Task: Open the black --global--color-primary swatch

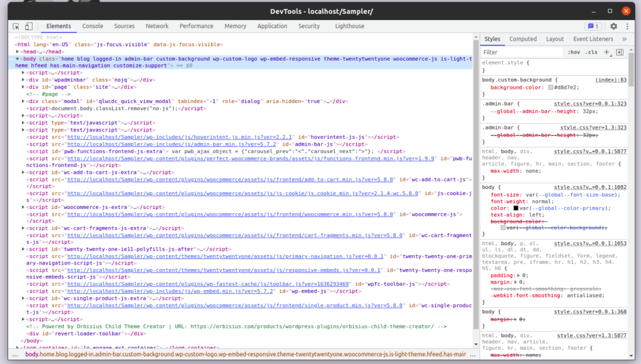Action: tap(516, 208)
